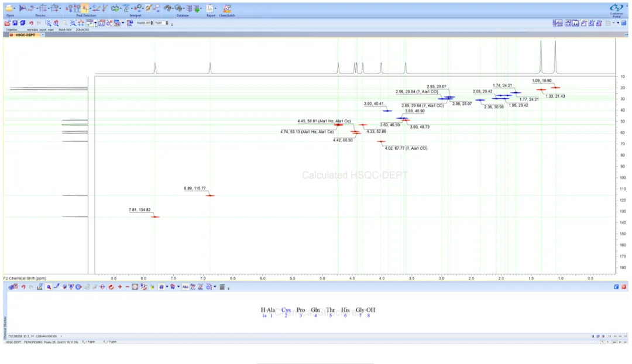Click the peak label 6.89, 115.77
This screenshot has height=364, width=632.
tap(195, 188)
